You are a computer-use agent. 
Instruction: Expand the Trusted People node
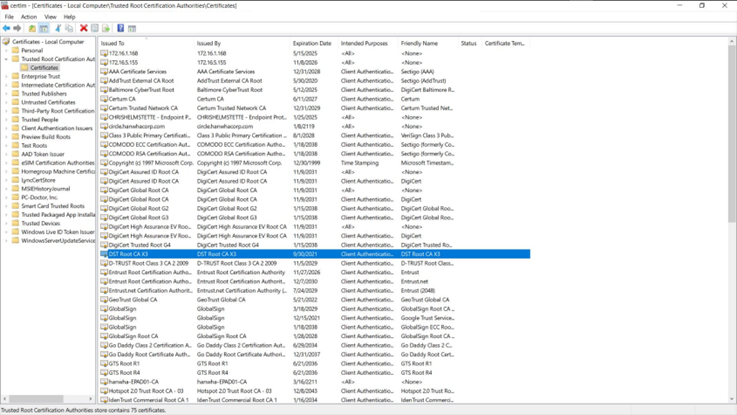[x=6, y=120]
